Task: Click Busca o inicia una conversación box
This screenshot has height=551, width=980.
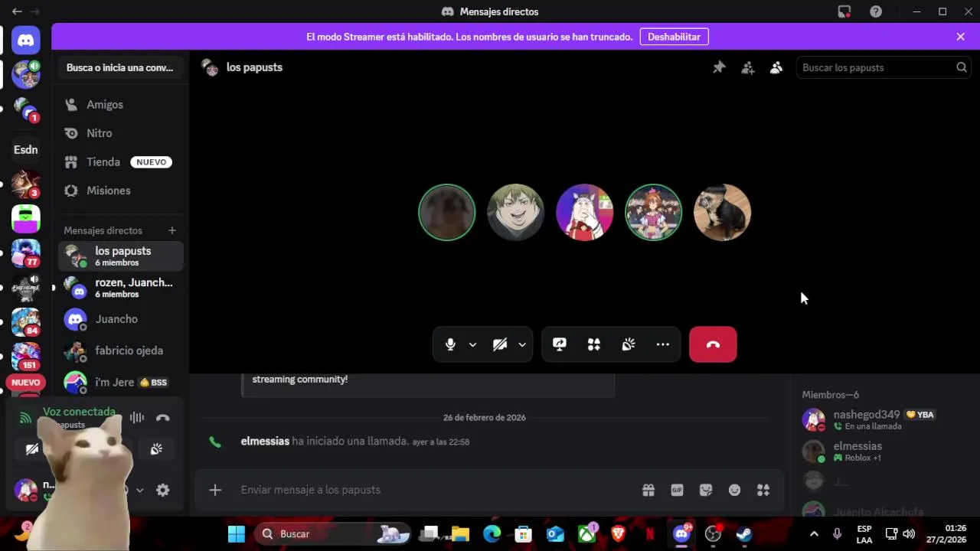Action: point(120,67)
